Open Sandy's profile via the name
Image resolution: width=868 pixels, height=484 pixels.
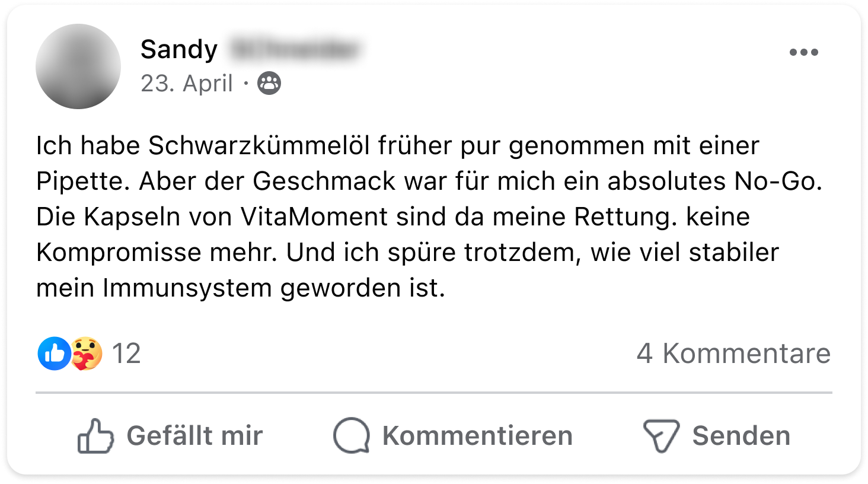[x=179, y=49]
